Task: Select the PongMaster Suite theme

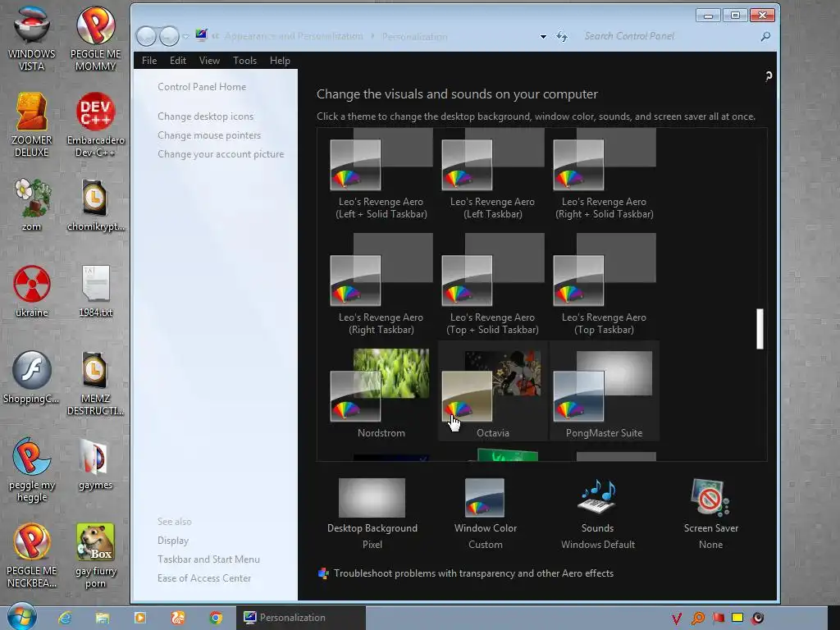Action: [x=605, y=393]
